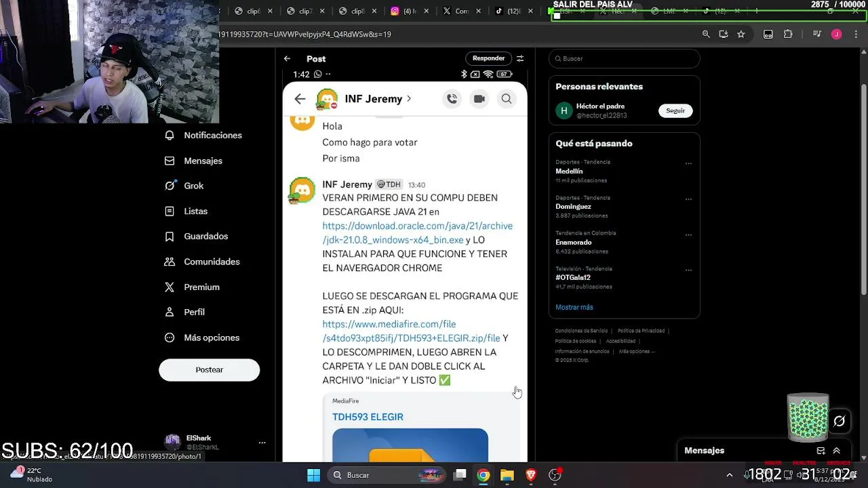
Task: Click INF Jeremy message avatar
Action: click(302, 190)
